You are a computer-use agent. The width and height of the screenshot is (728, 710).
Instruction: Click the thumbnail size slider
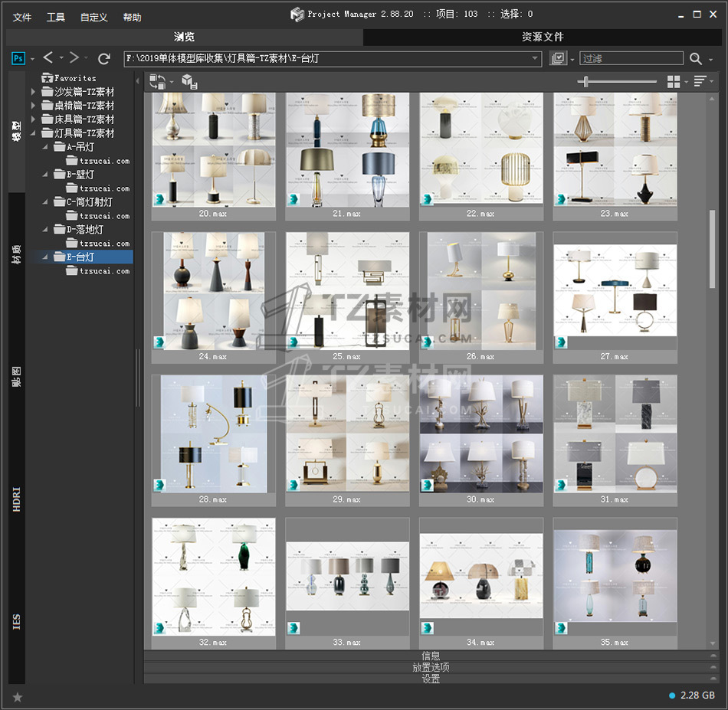[587, 81]
